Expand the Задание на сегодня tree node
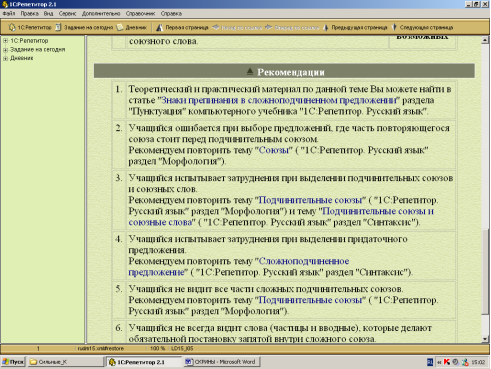491x369 pixels. point(5,50)
